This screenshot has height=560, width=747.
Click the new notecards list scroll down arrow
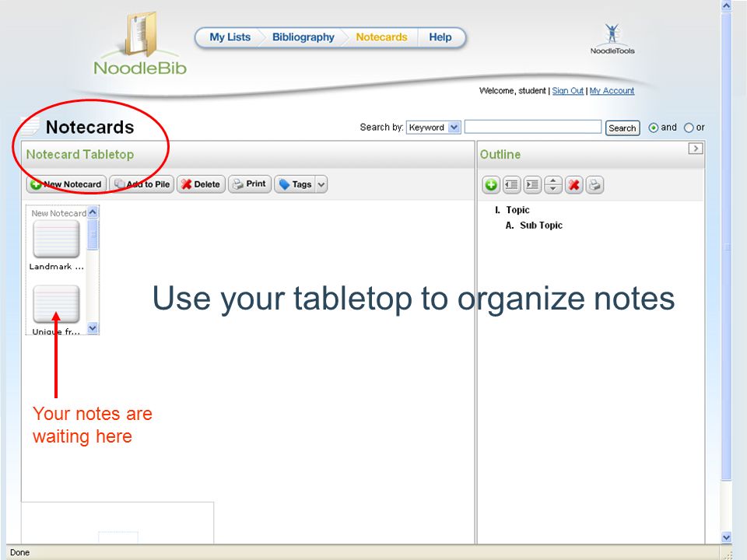[x=93, y=328]
